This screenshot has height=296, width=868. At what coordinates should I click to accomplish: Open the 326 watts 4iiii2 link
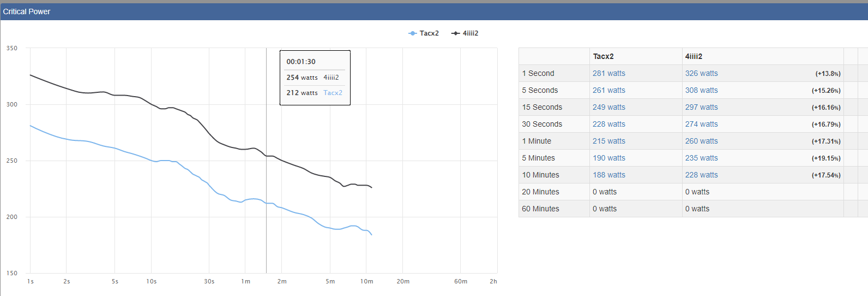(x=701, y=73)
